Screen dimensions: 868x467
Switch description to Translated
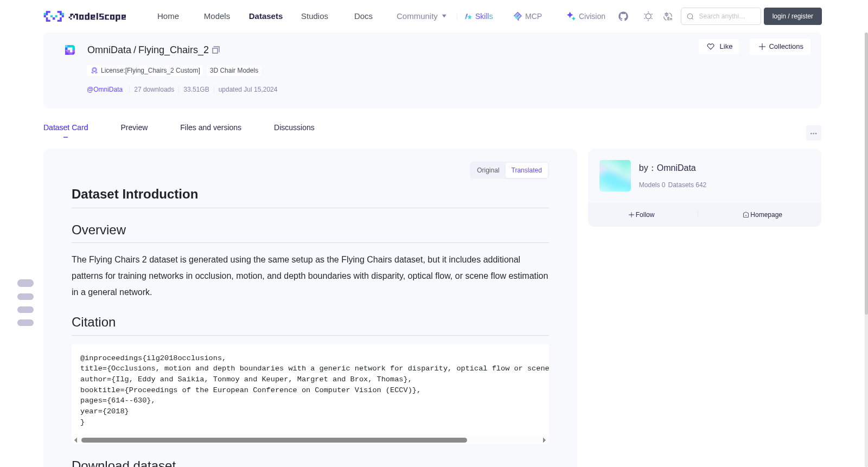coord(526,170)
